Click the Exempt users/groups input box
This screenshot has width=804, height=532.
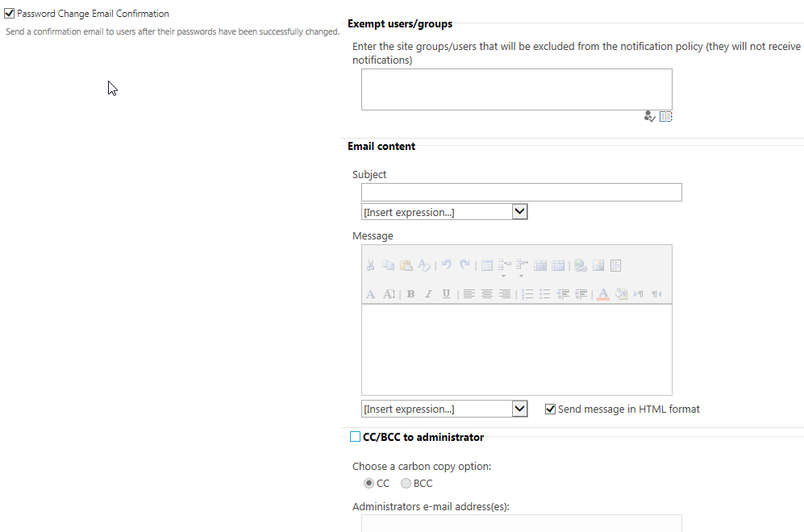[x=516, y=89]
